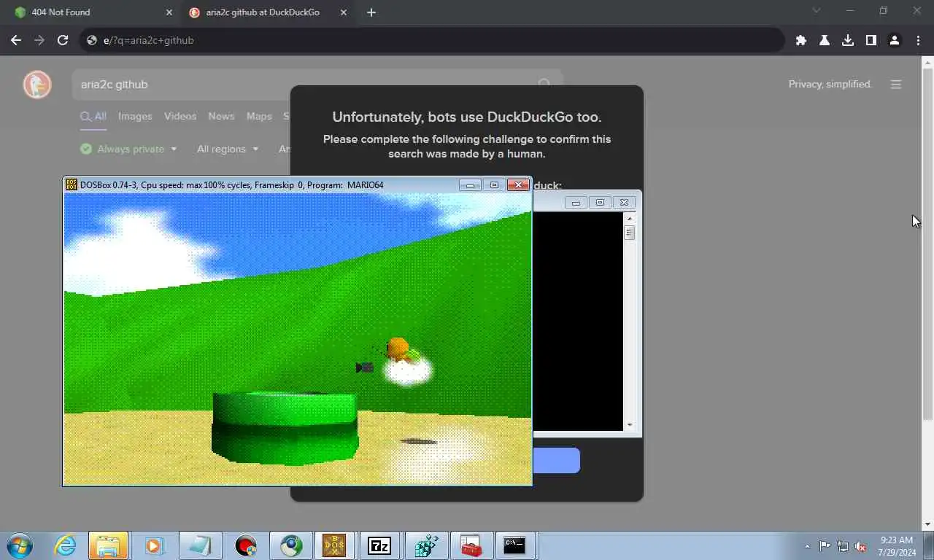Open network status tray icon
This screenshot has height=560, width=934.
843,546
